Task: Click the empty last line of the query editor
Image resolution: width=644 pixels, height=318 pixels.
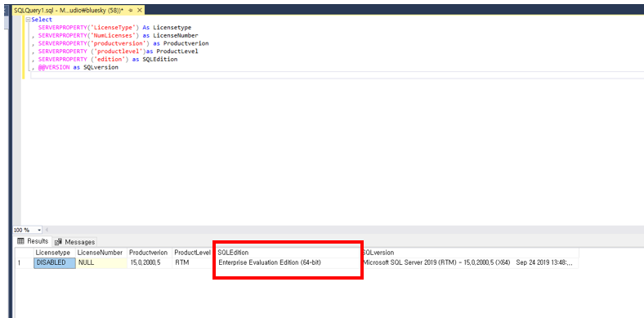Action: [337, 75]
